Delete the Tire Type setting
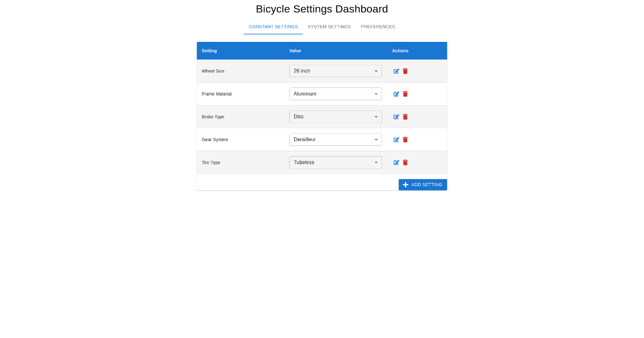This screenshot has height=338, width=644. click(405, 163)
